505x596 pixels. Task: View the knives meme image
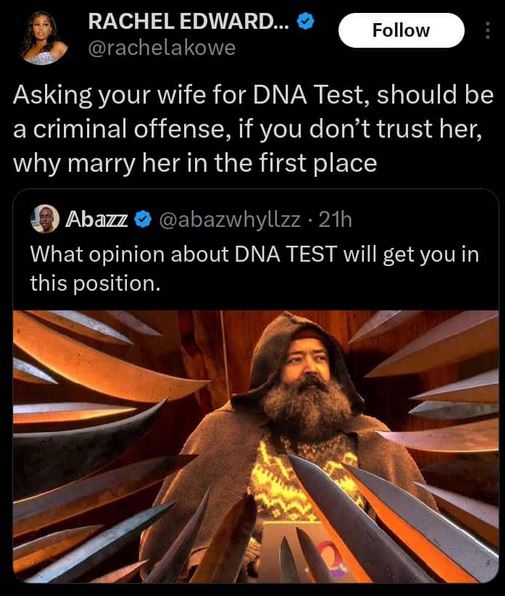point(255,446)
